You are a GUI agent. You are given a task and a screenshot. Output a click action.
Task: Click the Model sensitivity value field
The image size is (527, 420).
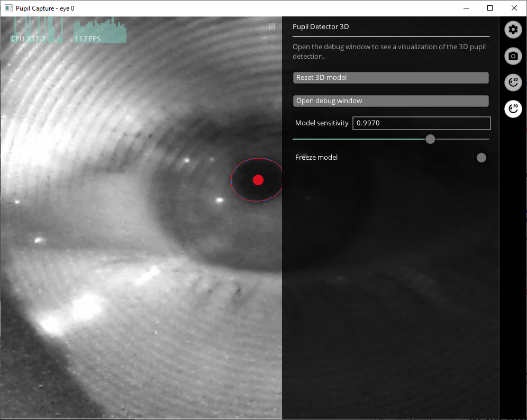[x=422, y=123]
